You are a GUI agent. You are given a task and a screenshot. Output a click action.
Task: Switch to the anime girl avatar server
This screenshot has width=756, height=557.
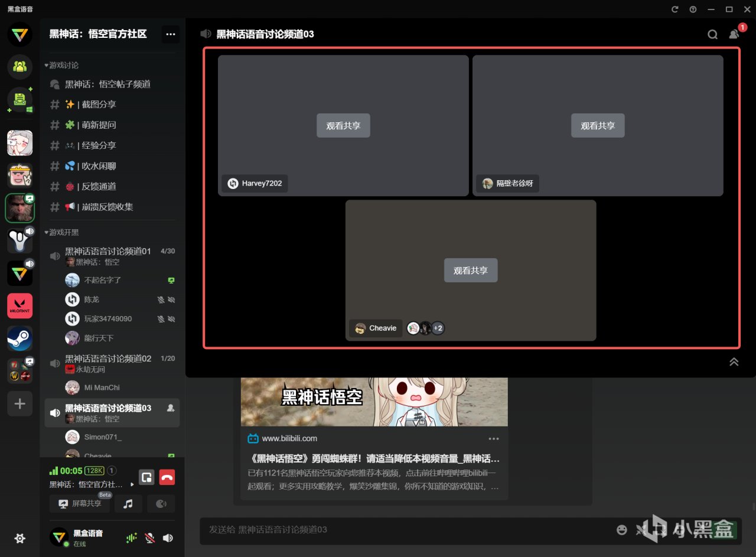pos(19,142)
